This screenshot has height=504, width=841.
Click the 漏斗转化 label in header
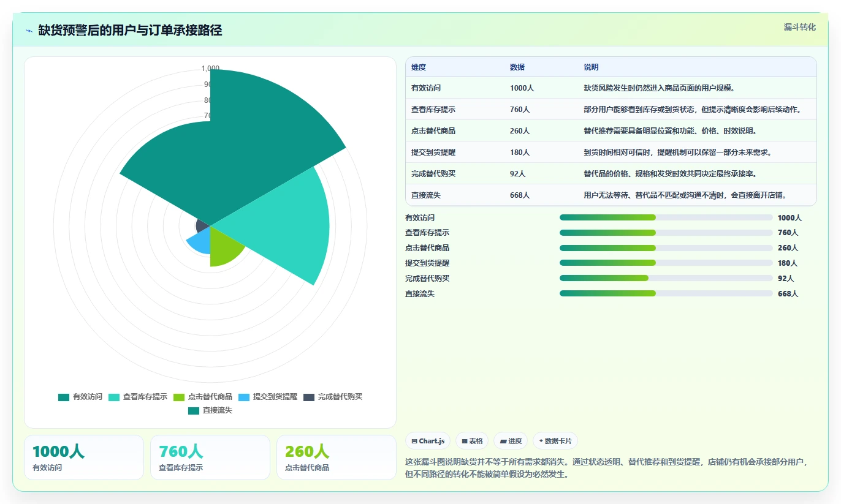800,27
